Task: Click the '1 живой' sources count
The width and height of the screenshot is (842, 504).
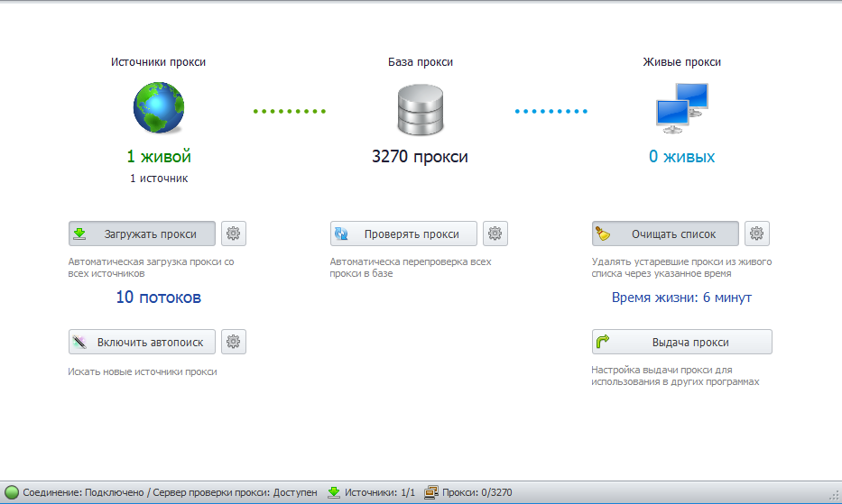Action: click(159, 156)
